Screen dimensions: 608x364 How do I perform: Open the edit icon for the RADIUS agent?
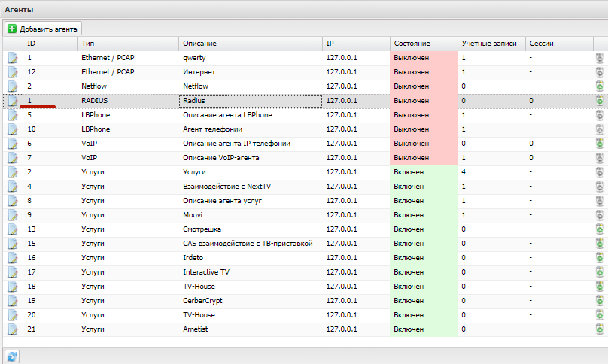(13, 101)
